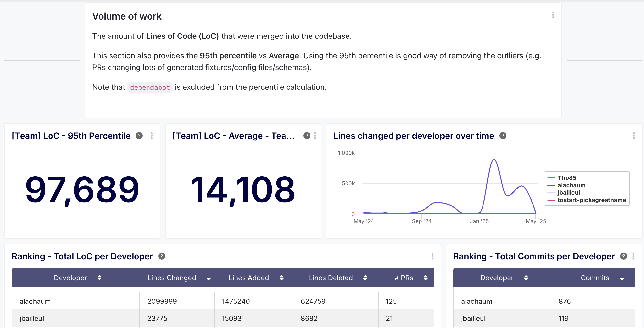Click the help icon beside Total LoC per Developer

coord(162,256)
